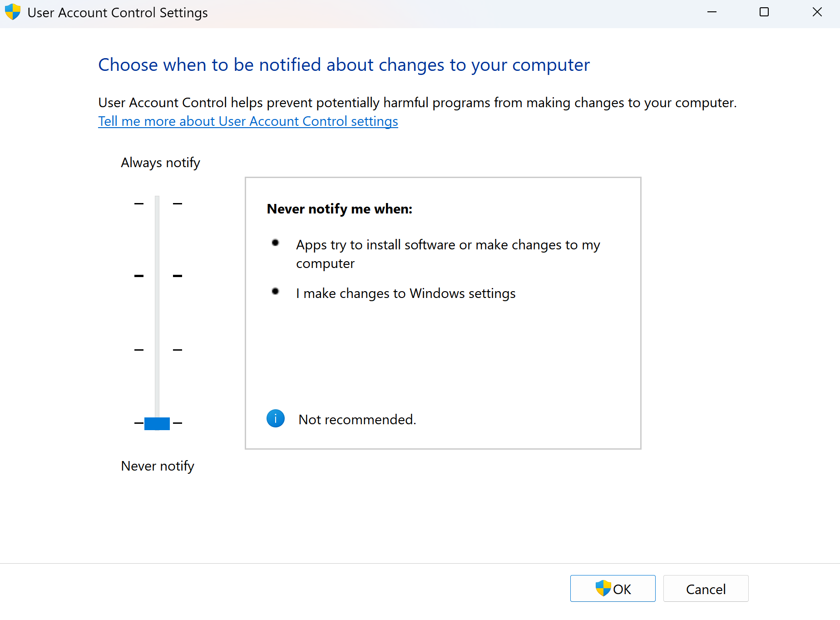
Task: Close the User Account Control Settings window
Action: pyautogui.click(x=817, y=12)
